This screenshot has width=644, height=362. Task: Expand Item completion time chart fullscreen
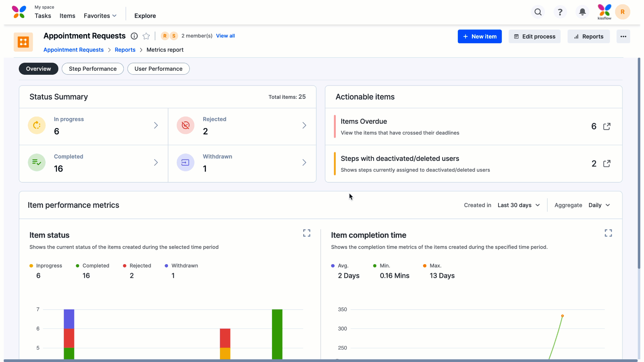coord(608,233)
